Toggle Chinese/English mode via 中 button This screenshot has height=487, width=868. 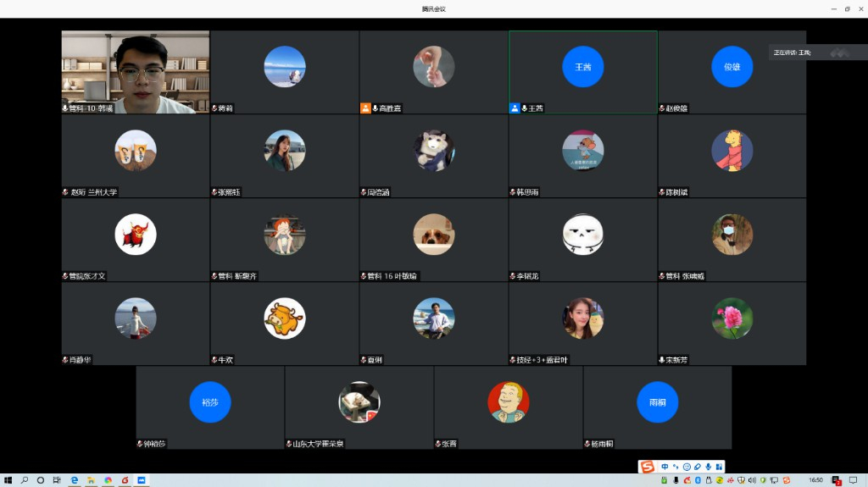(665, 467)
